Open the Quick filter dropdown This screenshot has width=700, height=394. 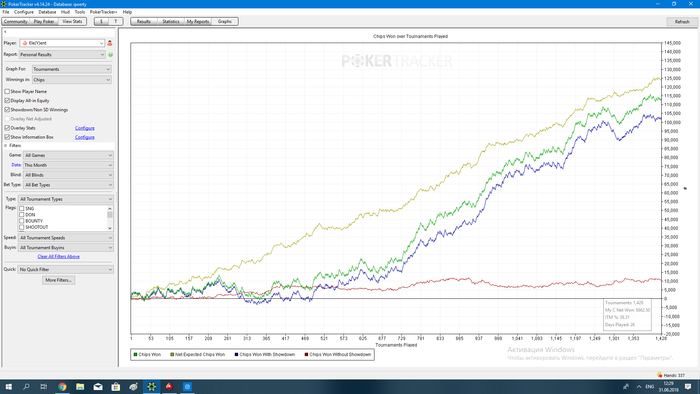(x=66, y=270)
